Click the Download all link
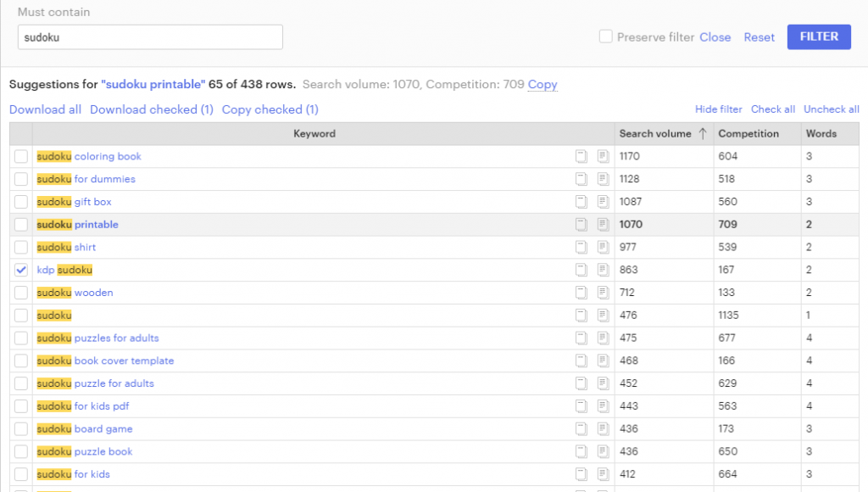The width and height of the screenshot is (868, 492). pyautogui.click(x=46, y=109)
